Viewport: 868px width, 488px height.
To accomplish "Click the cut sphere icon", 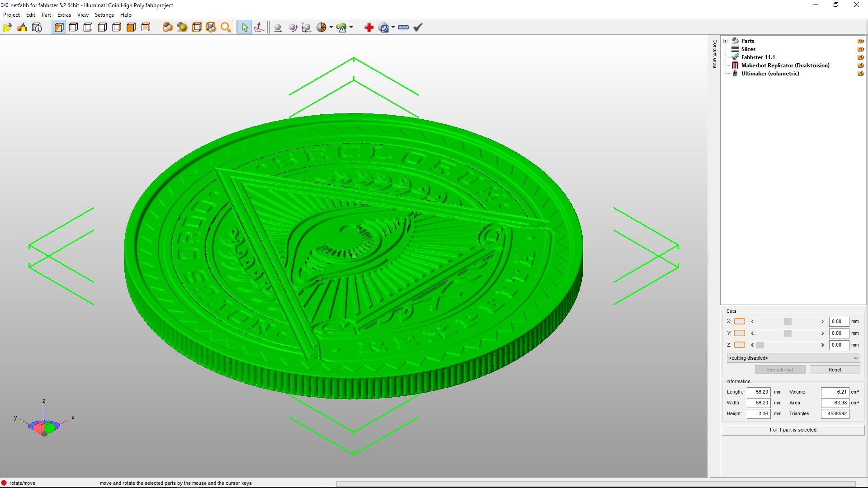I will coord(321,28).
